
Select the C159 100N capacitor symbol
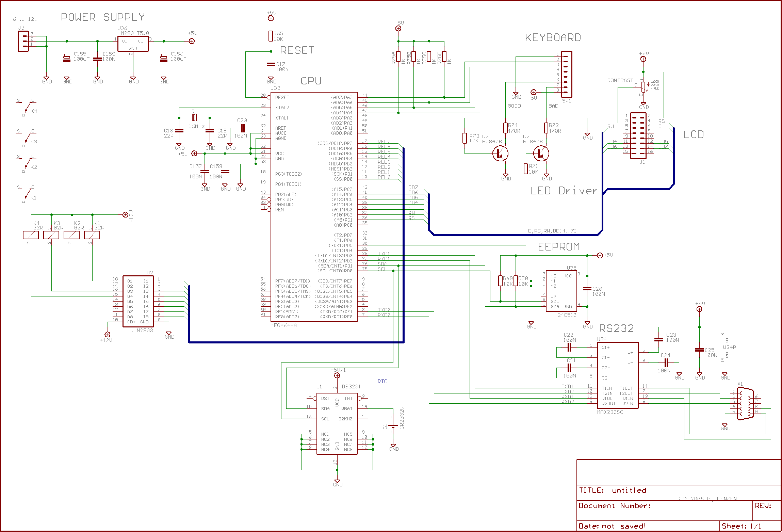click(x=97, y=59)
